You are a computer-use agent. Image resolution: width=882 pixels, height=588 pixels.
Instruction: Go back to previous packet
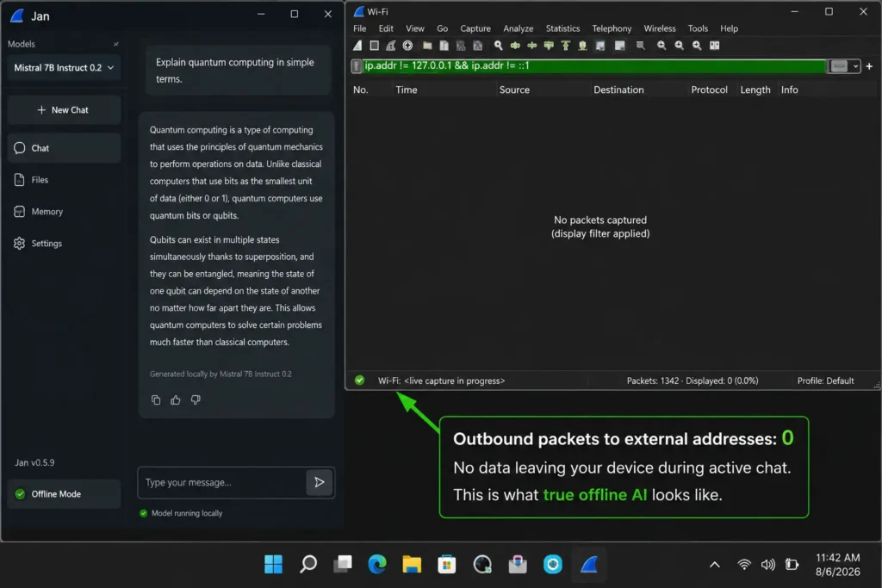[x=515, y=46]
